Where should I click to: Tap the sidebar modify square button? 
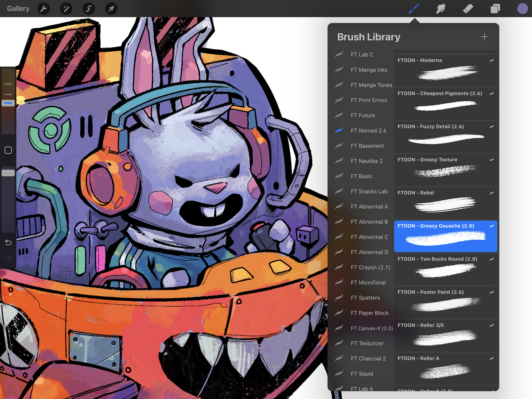8,150
